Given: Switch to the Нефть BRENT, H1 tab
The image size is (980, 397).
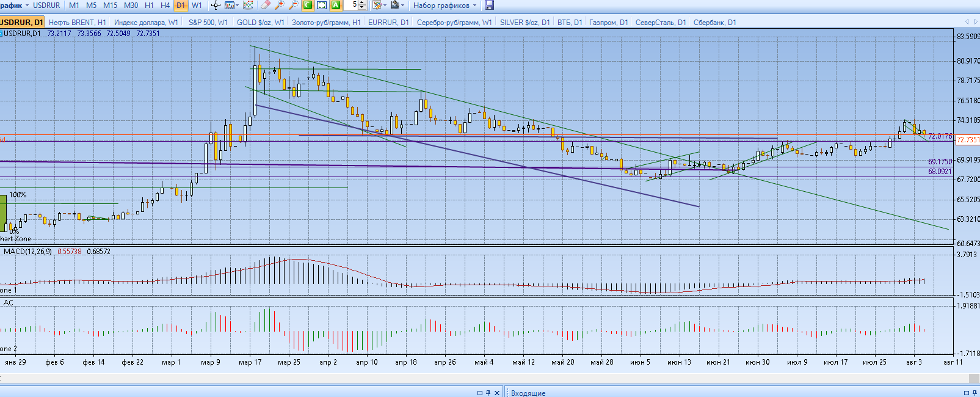Looking at the screenshot, I should coord(78,22).
